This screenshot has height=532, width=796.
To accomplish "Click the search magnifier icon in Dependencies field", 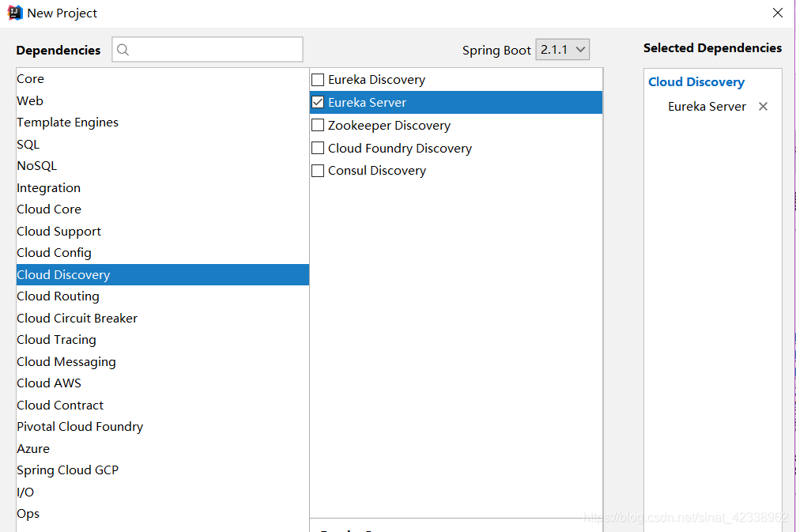I will pos(123,50).
